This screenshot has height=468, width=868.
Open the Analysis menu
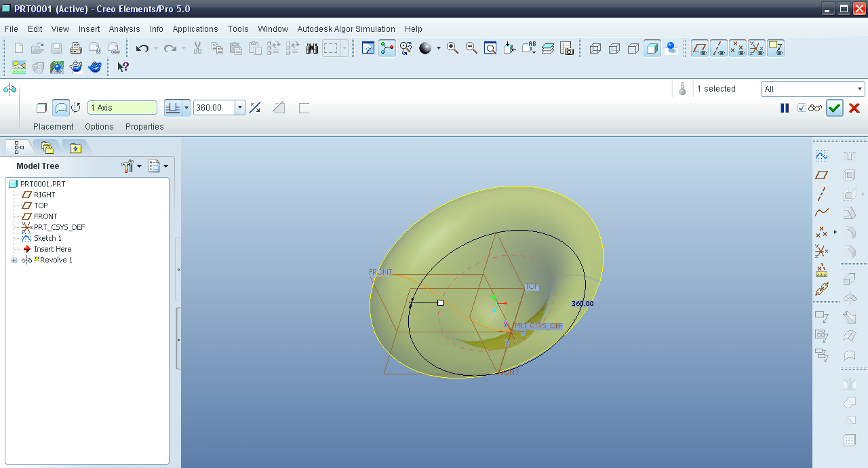[x=125, y=29]
